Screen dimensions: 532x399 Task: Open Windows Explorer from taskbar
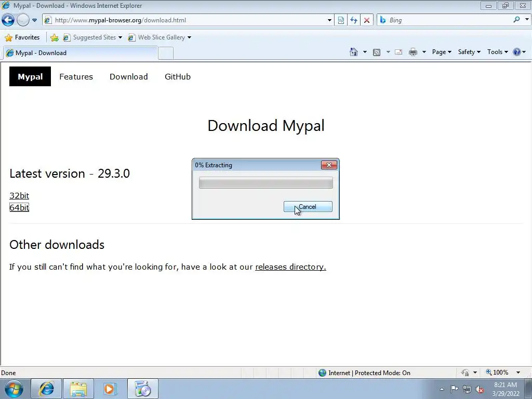[78, 389]
